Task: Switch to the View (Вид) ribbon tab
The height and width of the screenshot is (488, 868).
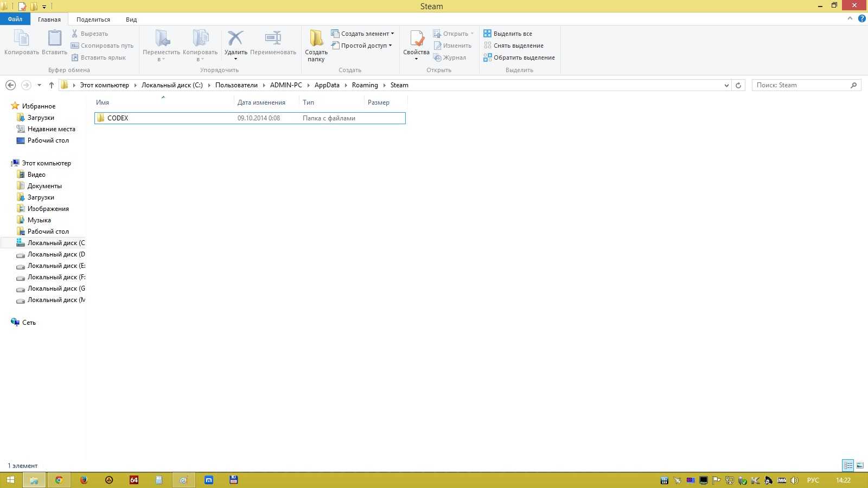Action: coord(131,20)
